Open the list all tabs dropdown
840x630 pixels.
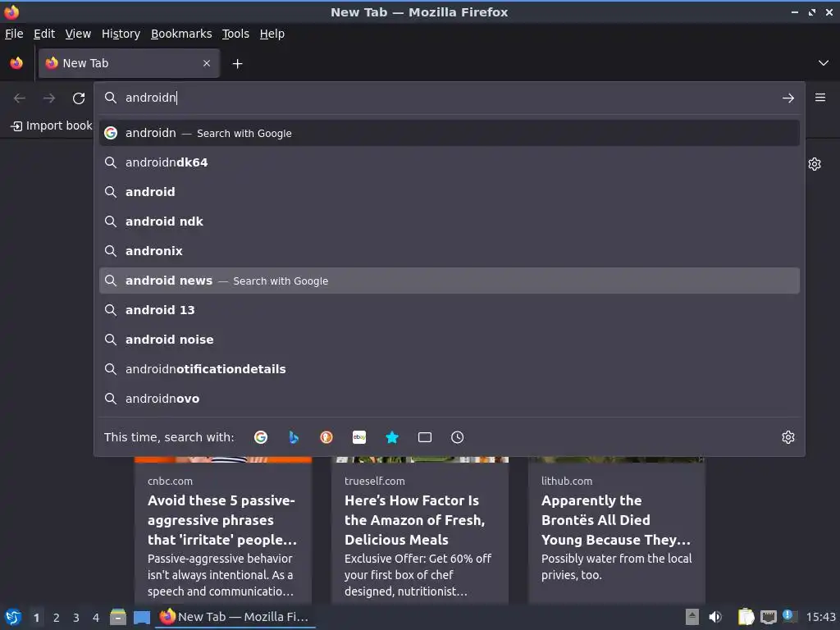pyautogui.click(x=824, y=63)
